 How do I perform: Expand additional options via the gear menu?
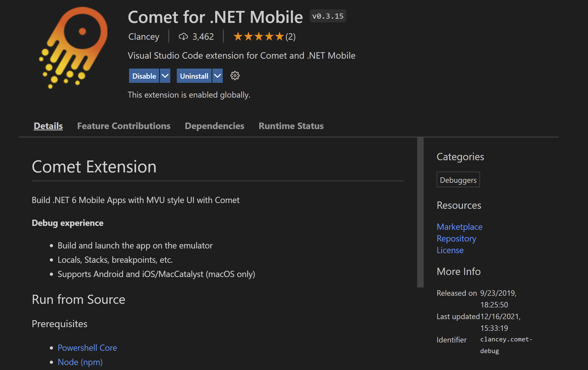(x=235, y=76)
